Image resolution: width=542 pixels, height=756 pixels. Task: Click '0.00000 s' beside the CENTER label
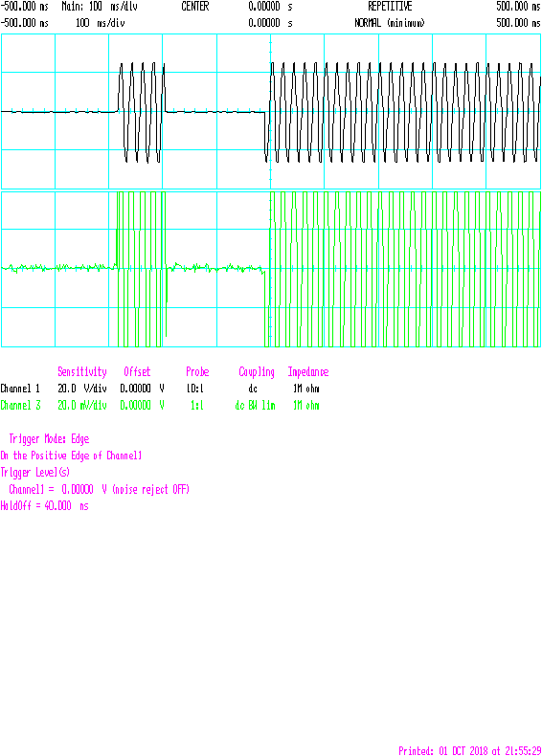coord(270,7)
